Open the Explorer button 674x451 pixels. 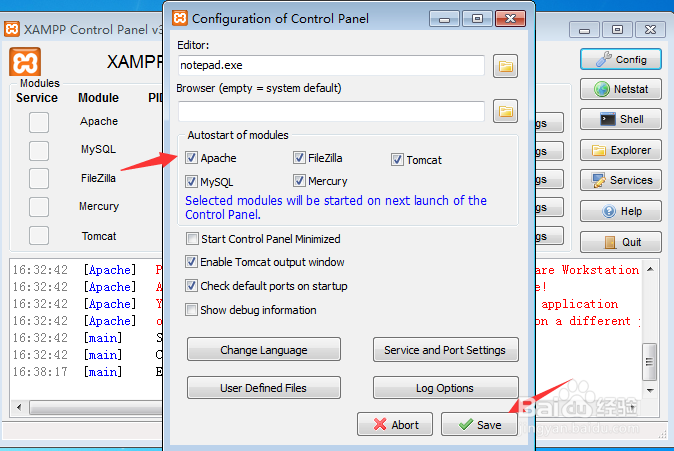(x=620, y=150)
